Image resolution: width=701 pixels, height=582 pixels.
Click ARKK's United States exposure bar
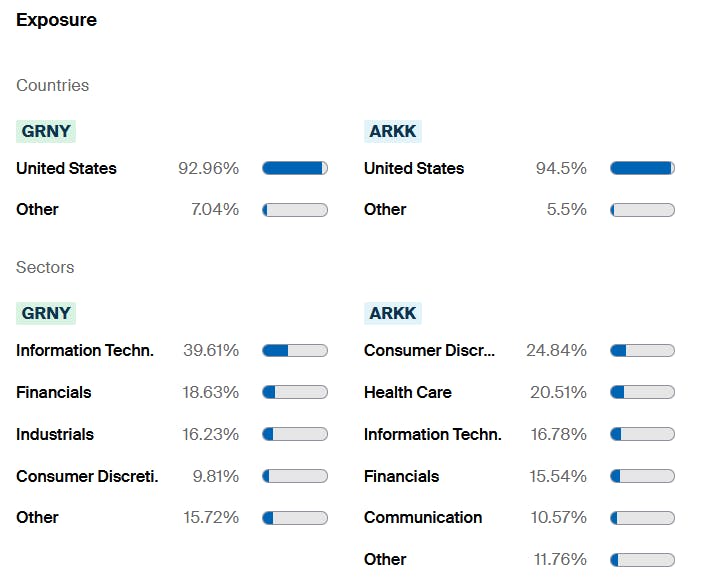pyautogui.click(x=642, y=168)
